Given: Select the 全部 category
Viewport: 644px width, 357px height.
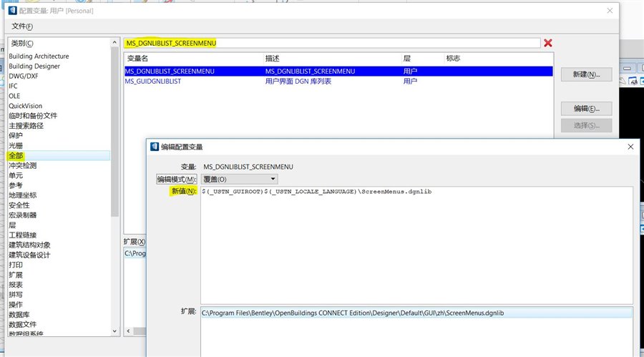Looking at the screenshot, I should 59,156.
